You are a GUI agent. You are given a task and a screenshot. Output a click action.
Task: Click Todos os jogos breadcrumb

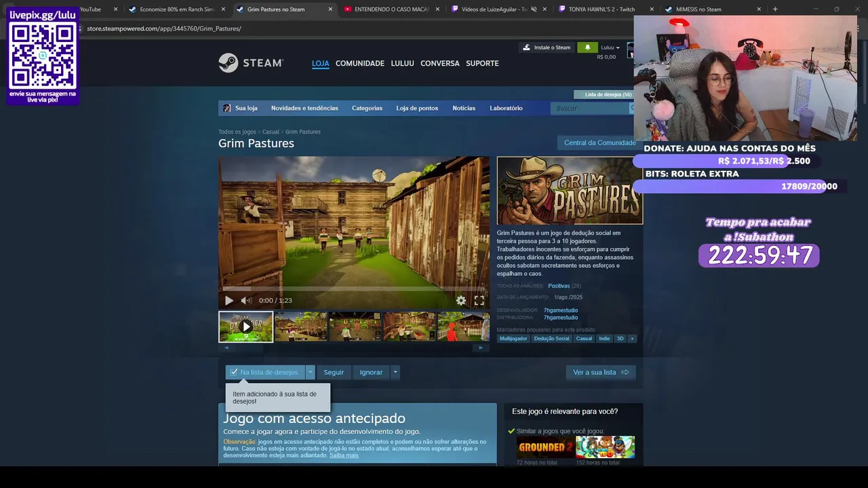coord(237,131)
